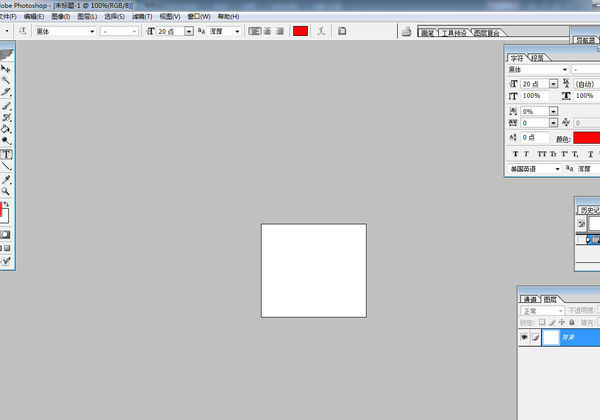
Task: Switch to the 通道 tab
Action: pos(530,299)
